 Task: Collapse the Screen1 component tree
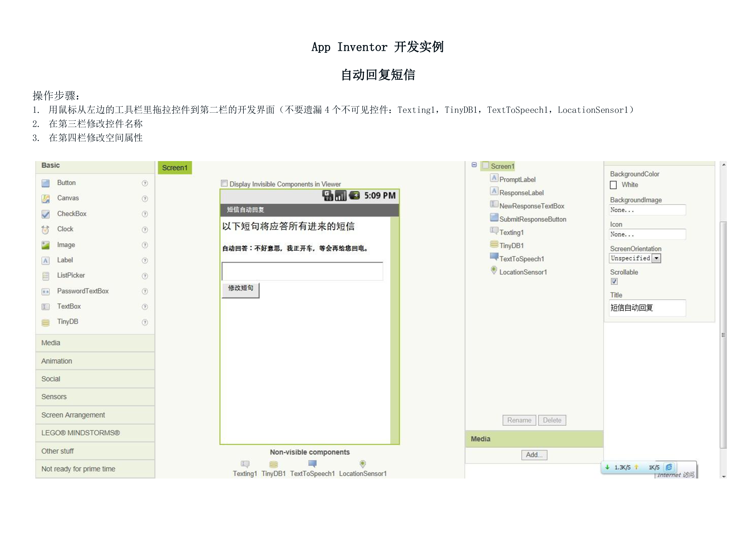pyautogui.click(x=474, y=165)
